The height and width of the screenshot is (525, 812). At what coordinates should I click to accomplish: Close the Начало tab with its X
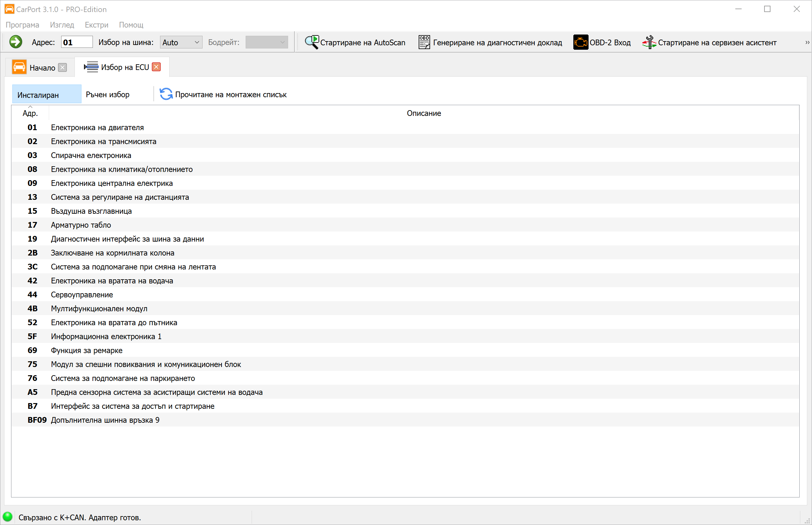coord(62,67)
